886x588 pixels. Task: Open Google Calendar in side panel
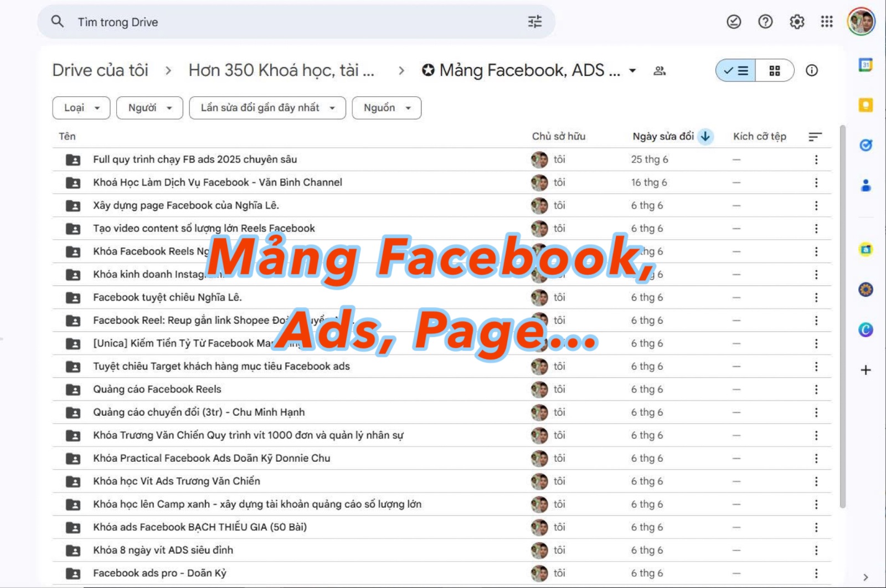click(x=866, y=65)
